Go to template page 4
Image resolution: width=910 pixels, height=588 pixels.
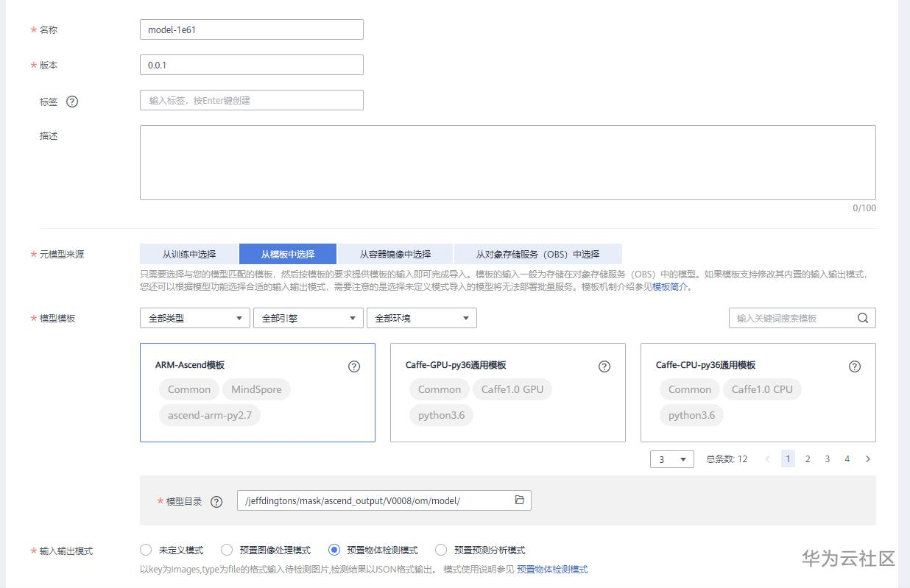coord(847,458)
